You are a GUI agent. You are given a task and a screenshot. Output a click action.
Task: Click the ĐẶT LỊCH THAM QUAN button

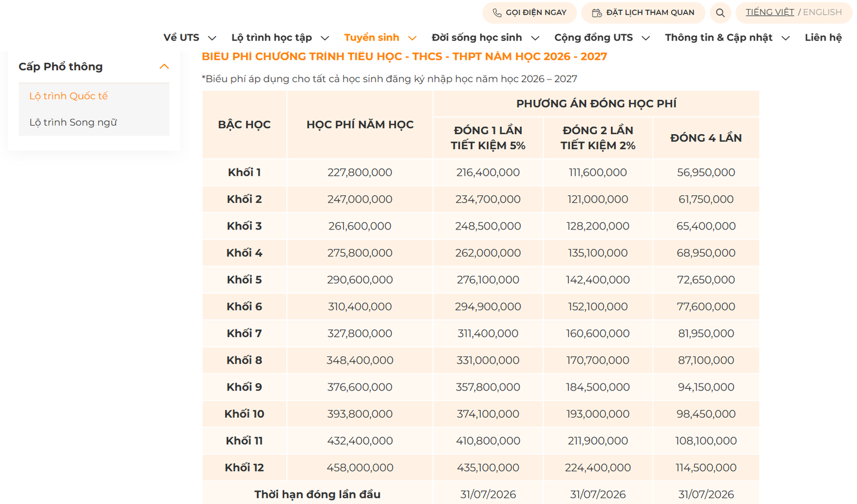click(x=643, y=13)
